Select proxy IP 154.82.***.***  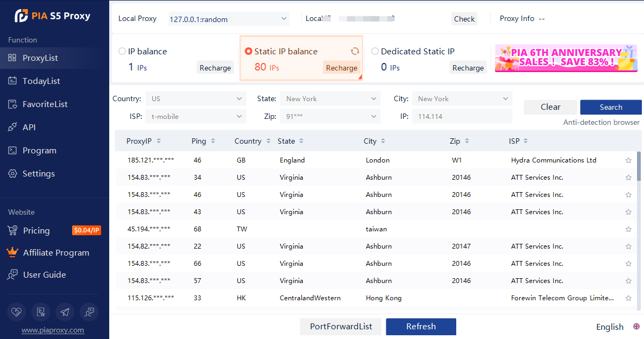pos(148,246)
